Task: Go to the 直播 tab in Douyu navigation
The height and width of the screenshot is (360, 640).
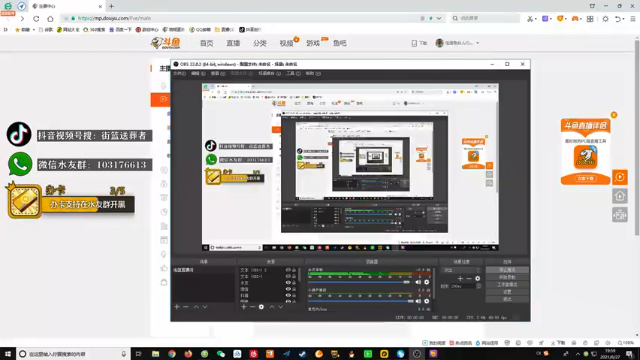Action: [233, 43]
